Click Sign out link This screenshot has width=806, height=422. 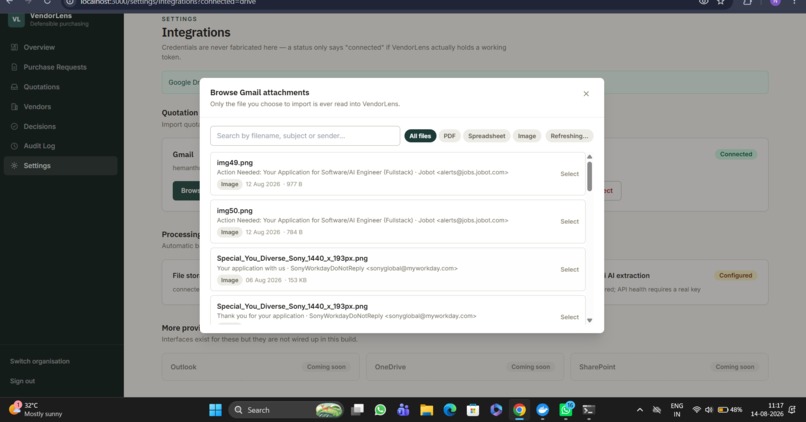pos(22,381)
